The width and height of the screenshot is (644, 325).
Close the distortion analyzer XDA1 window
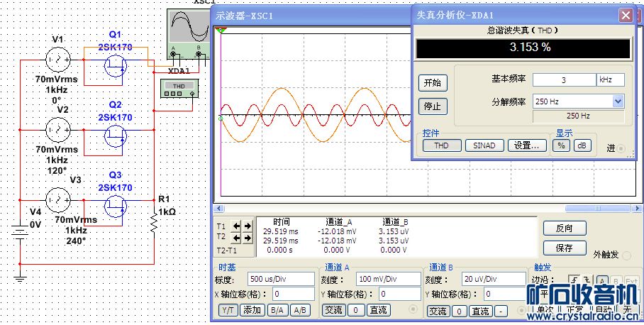pyautogui.click(x=626, y=16)
